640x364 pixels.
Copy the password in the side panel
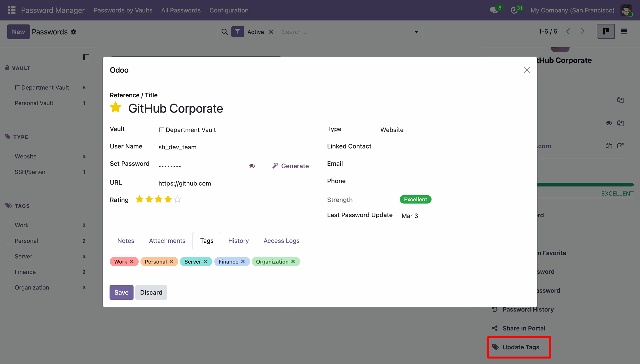[x=620, y=123]
